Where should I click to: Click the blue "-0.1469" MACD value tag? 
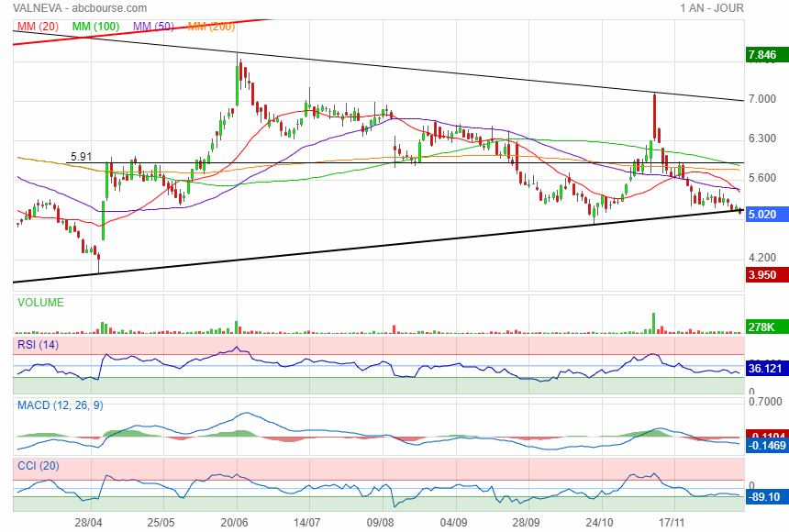point(766,446)
